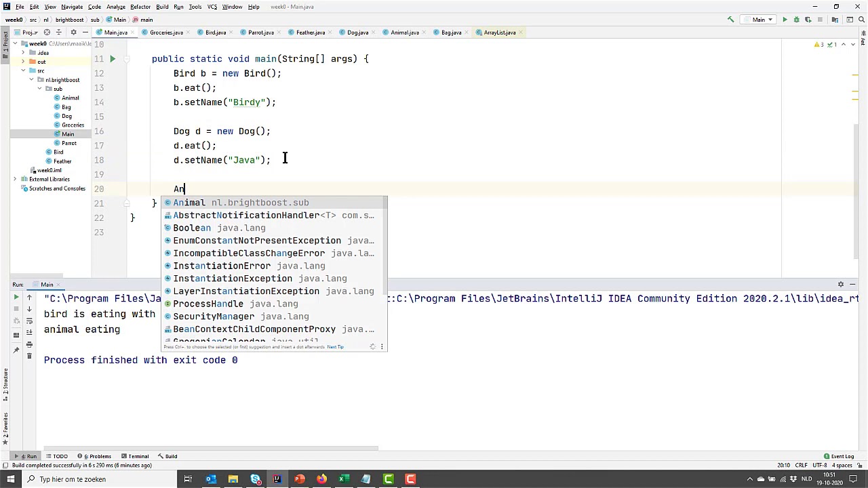The height and width of the screenshot is (488, 868).
Task: Rerun Main in Run panel
Action: tap(16, 298)
